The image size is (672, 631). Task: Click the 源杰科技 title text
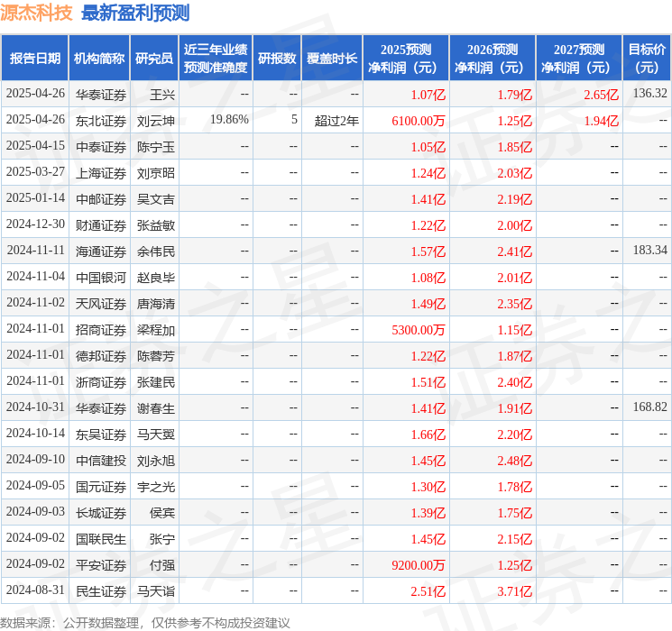coord(36,13)
